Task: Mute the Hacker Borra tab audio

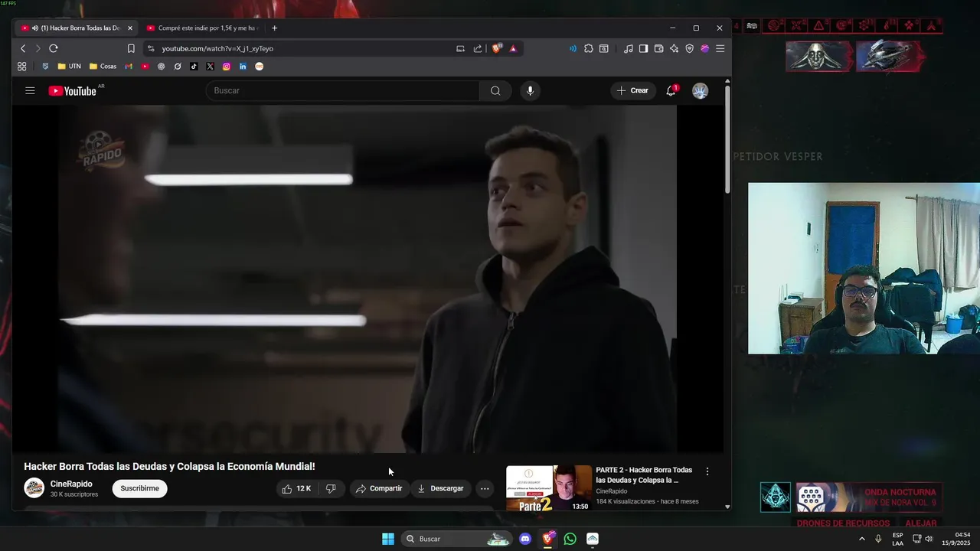Action: [x=35, y=28]
